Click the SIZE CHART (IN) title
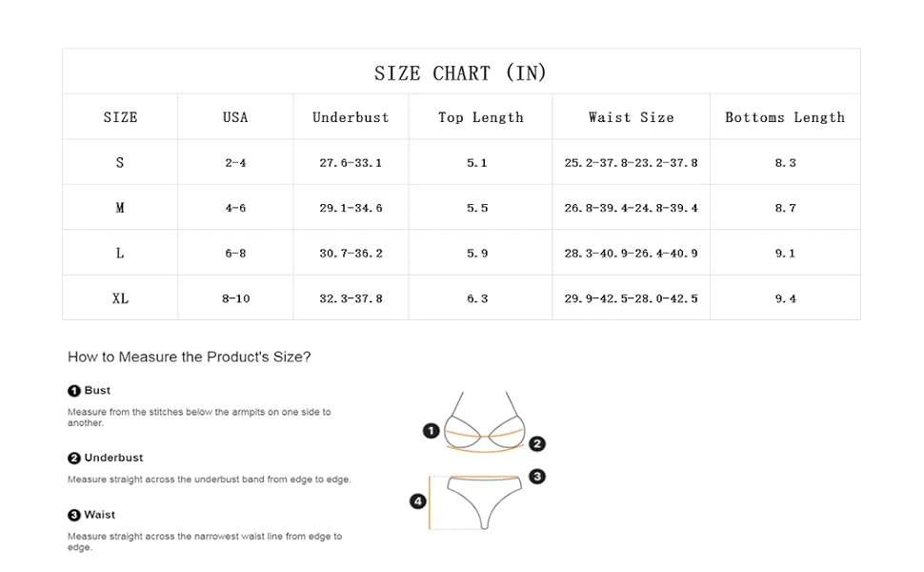 [x=460, y=73]
